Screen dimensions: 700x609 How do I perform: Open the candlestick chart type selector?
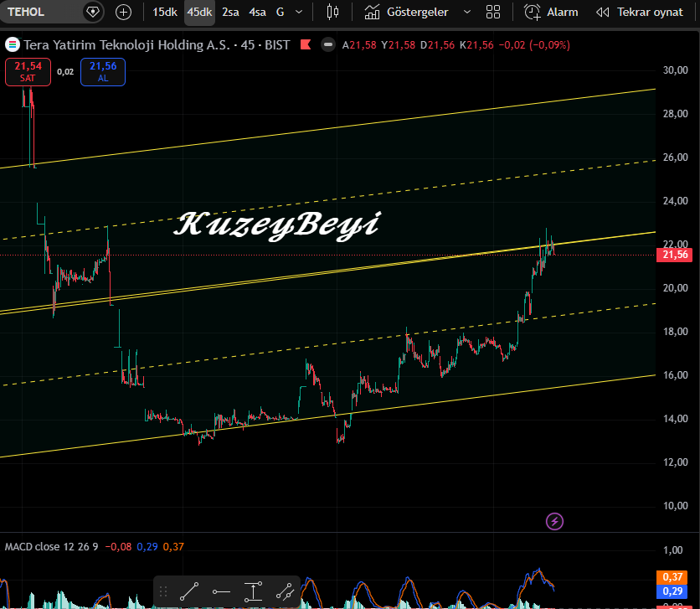coord(332,12)
